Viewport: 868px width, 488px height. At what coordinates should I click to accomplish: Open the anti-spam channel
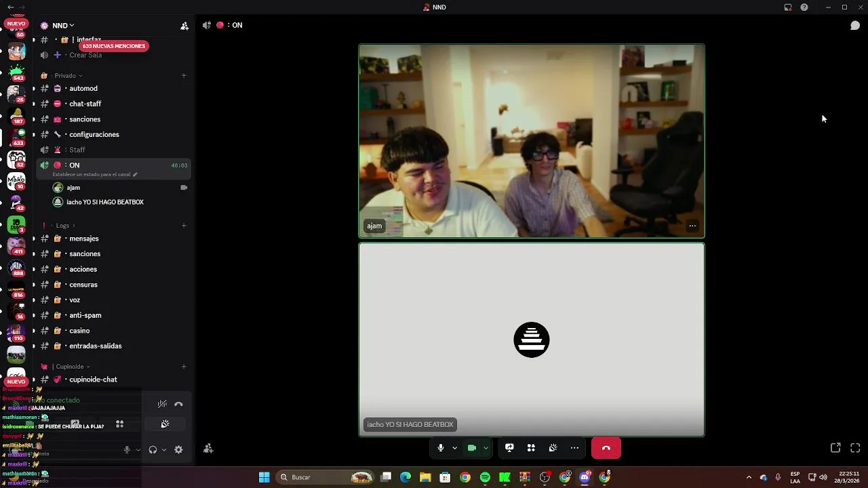click(x=85, y=315)
